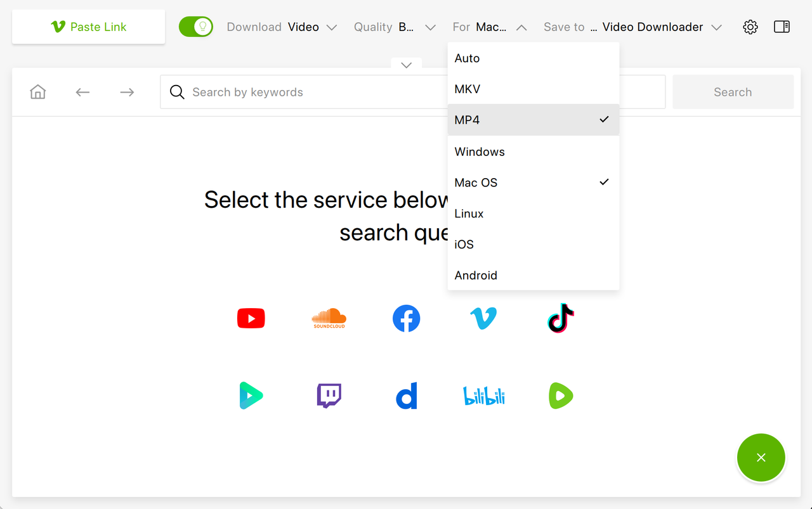Toggle the green Smart Mode switch

pos(195,27)
